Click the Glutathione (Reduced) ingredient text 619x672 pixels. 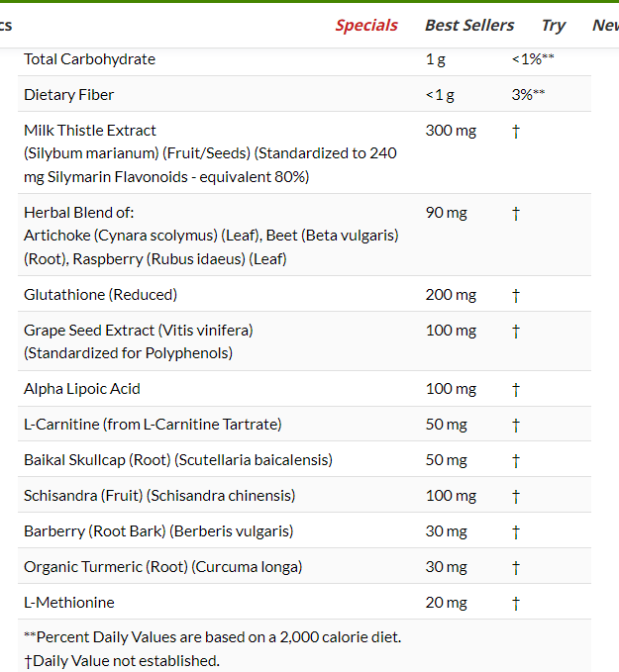(x=100, y=295)
